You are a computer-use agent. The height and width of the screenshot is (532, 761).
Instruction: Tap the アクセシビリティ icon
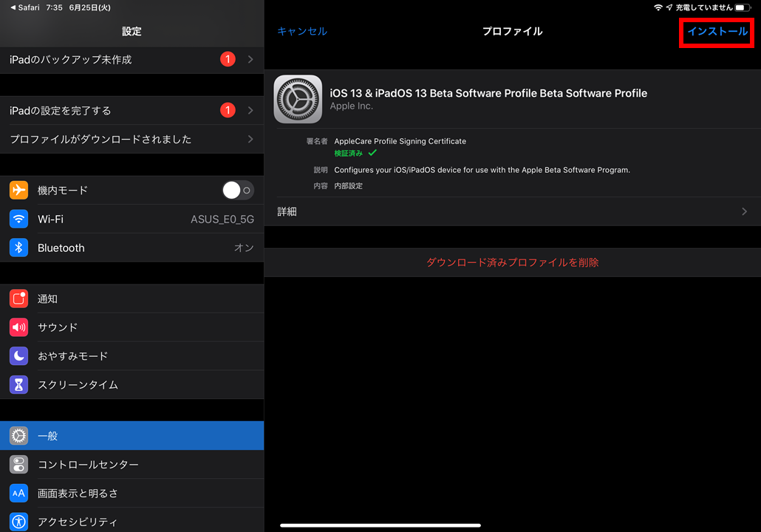click(x=18, y=522)
